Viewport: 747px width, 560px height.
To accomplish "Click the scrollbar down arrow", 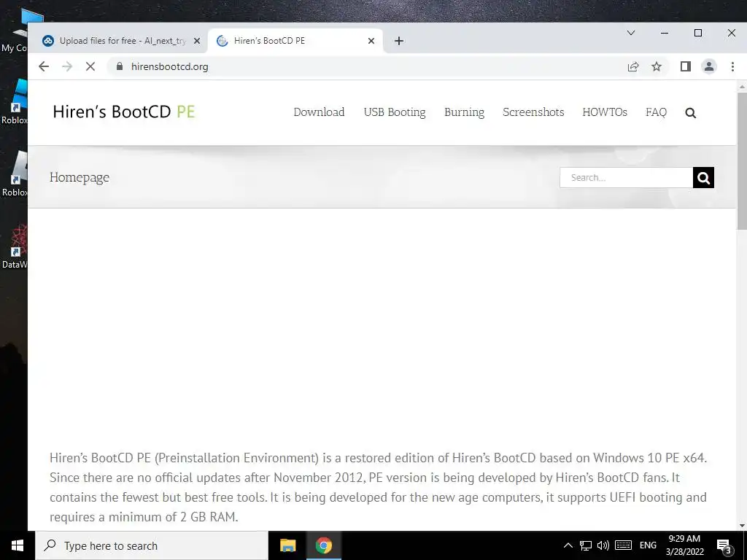I will pyautogui.click(x=742, y=526).
